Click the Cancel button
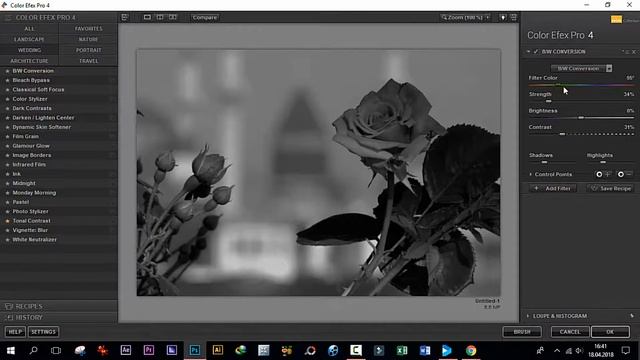640x360 pixels. [x=570, y=332]
